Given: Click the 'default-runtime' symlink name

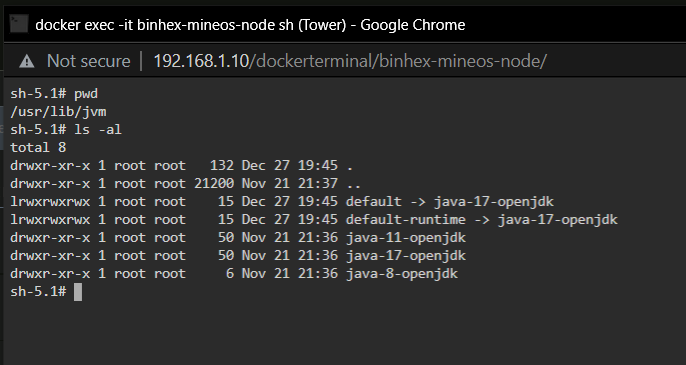Looking at the screenshot, I should [406, 220].
